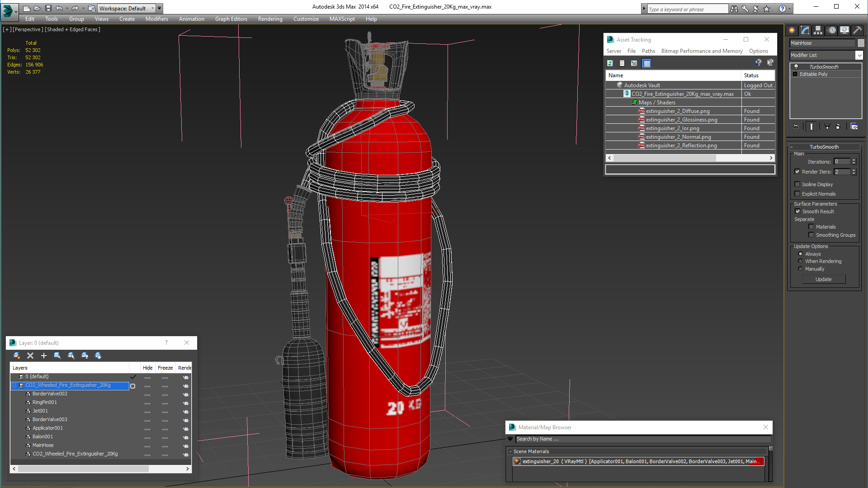Viewport: 868px width, 488px height.
Task: Toggle TurboSmooth lightbulb in modifier stack
Action: [796, 66]
